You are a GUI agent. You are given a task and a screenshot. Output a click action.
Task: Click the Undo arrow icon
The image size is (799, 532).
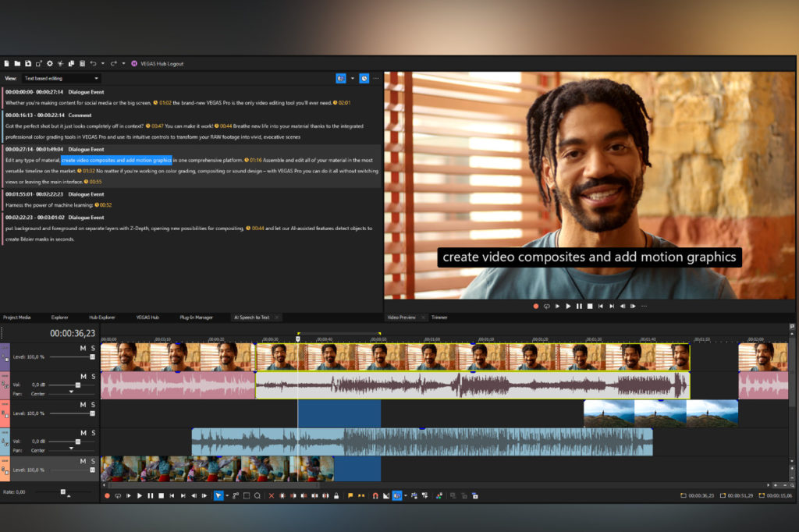(93, 64)
